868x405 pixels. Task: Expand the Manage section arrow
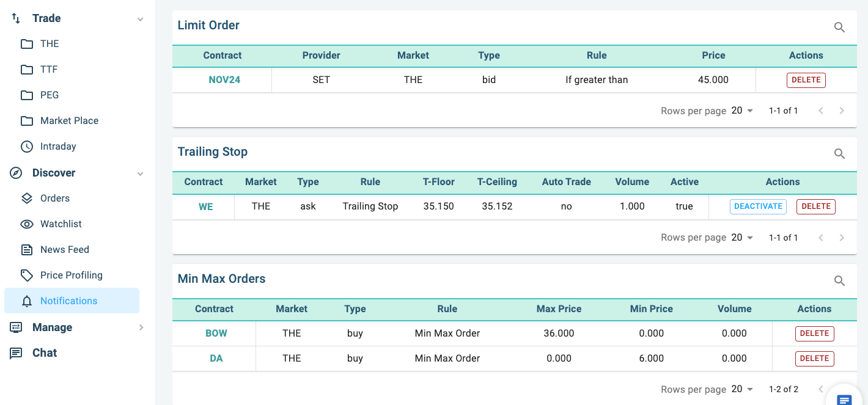click(141, 327)
